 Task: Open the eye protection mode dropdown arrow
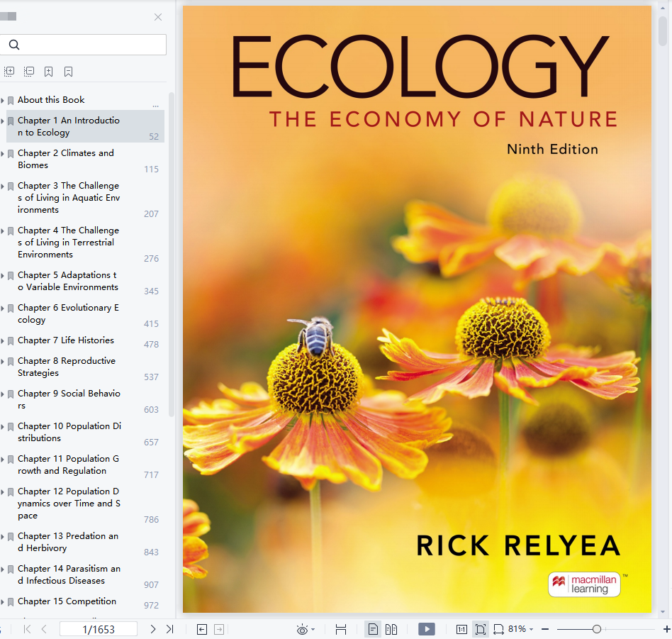click(x=313, y=629)
